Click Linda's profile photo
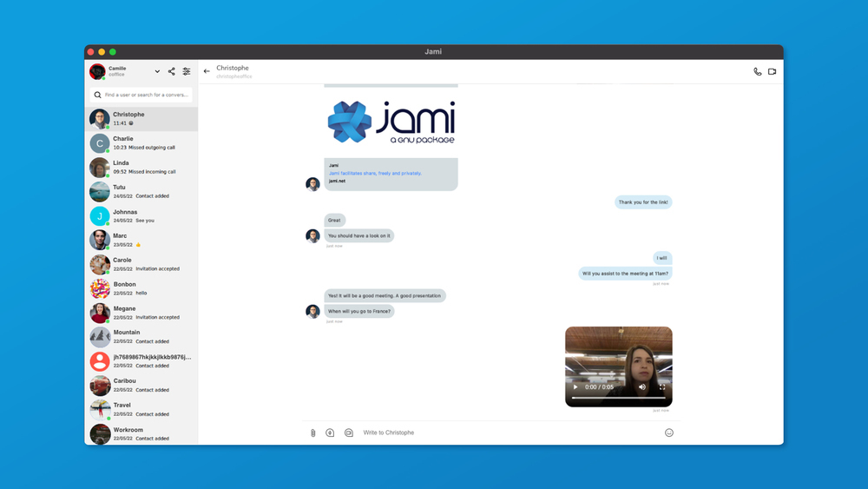This screenshot has height=489, width=868. click(100, 168)
